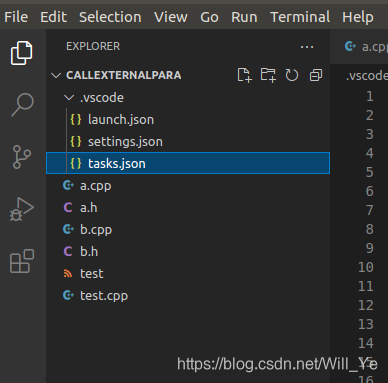The image size is (388, 383).
Task: Open test.cpp source file
Action: 188,295
